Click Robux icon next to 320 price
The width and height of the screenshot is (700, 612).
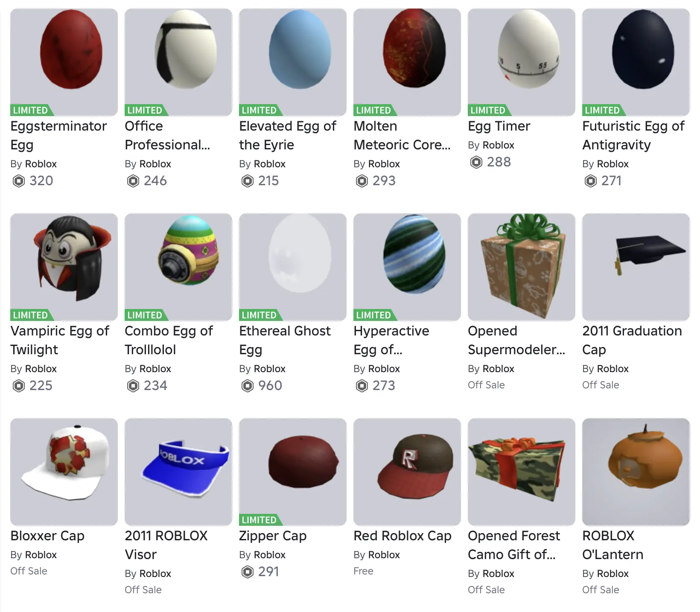19,181
